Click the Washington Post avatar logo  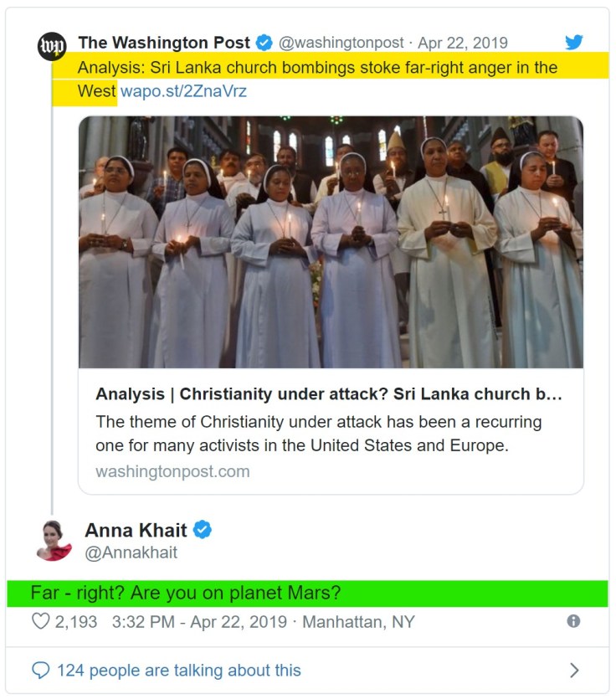click(x=52, y=48)
